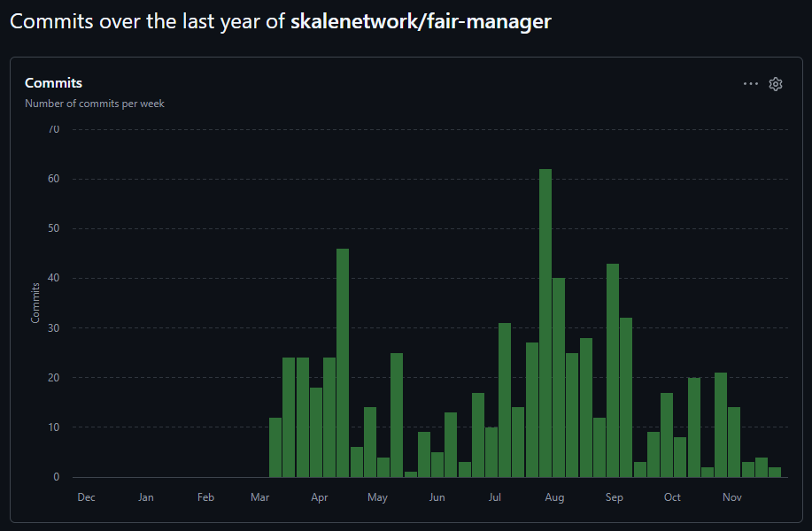Image resolution: width=812 pixels, height=531 pixels.
Task: Click the vertical 'Commits' axis title
Action: pos(35,303)
